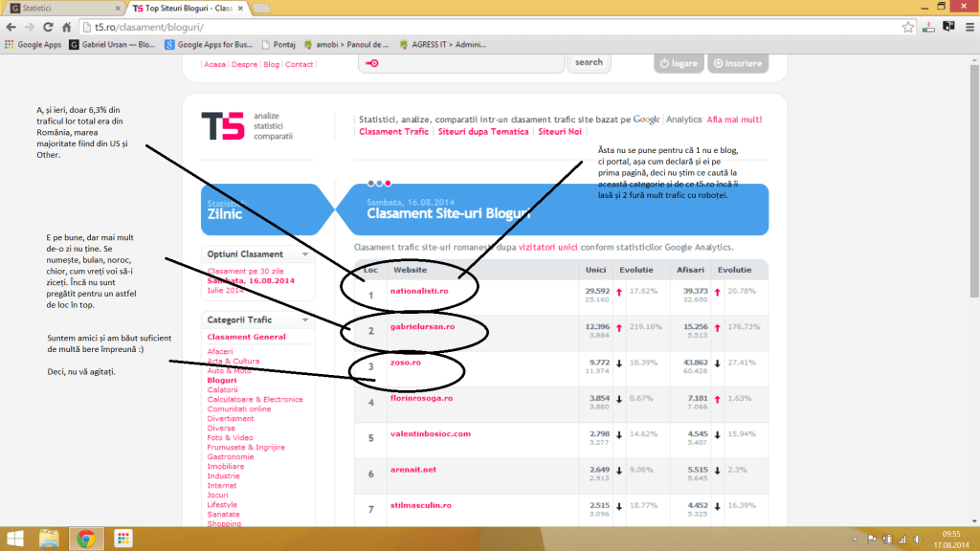Viewport: 980px width, 551px height.
Task: Click the site search input field
Action: point(461,62)
